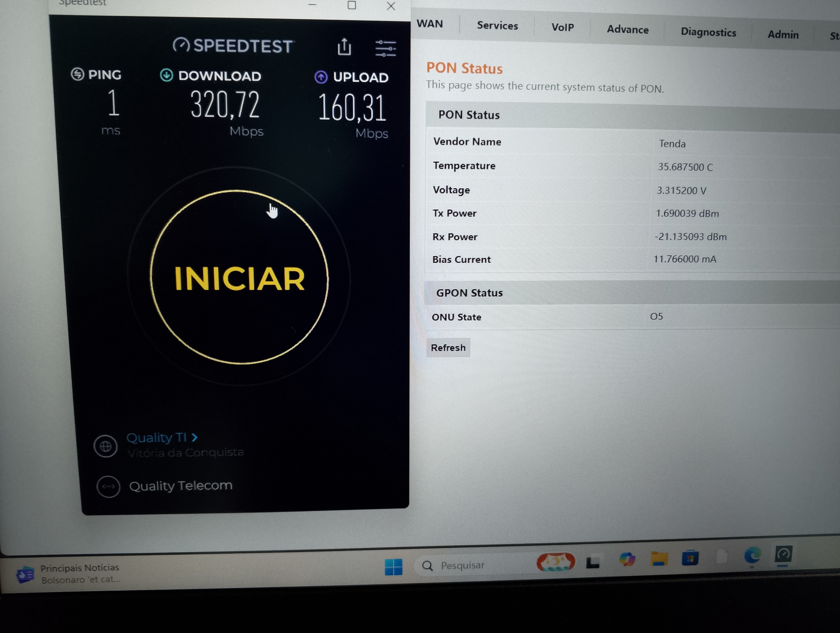Screen dimensions: 840x633
Task: Click the Speedtest share icon
Action: (x=344, y=47)
